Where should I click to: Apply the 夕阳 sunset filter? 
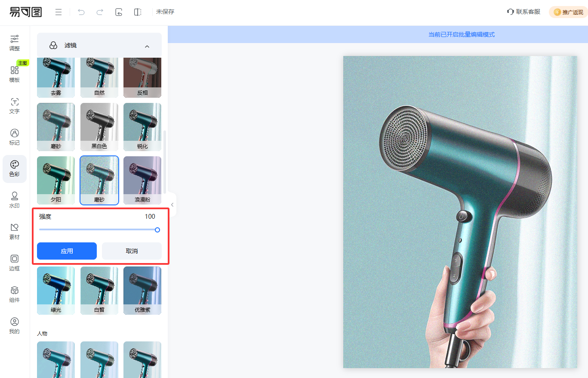(56, 180)
